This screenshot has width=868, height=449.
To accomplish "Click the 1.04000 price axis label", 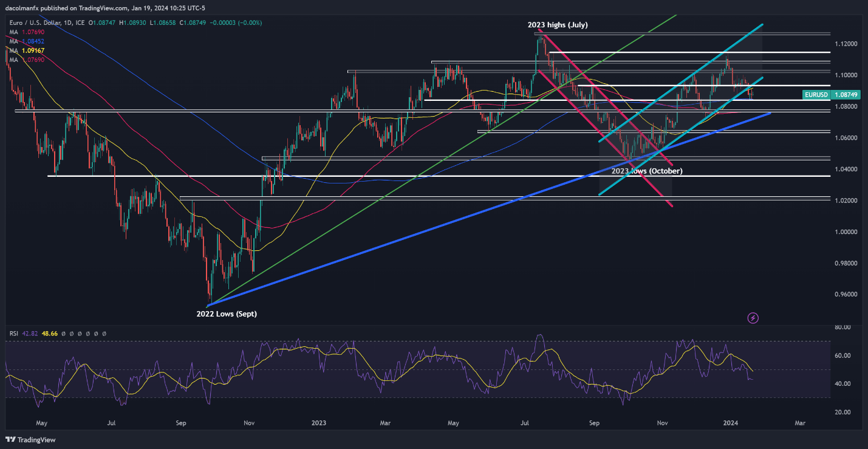I will pos(846,170).
